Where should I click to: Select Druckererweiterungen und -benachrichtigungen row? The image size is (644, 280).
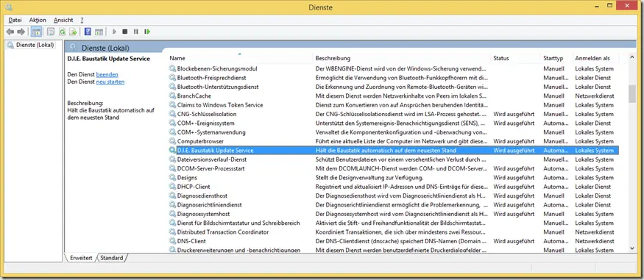point(394,250)
